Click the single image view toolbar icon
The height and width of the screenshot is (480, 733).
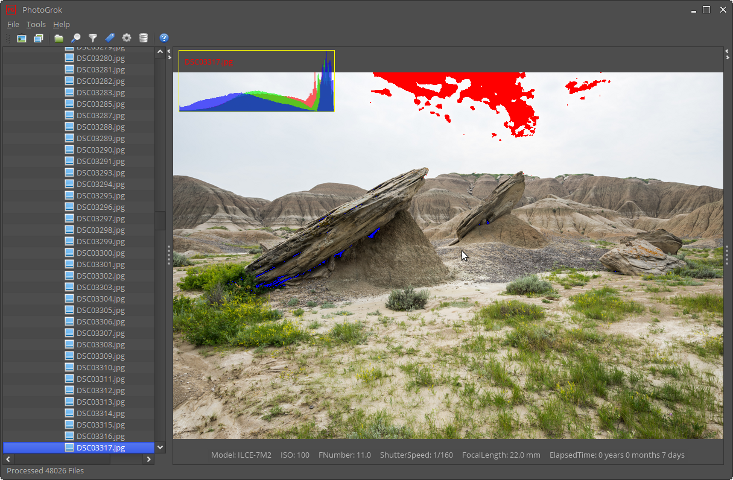tap(22, 38)
